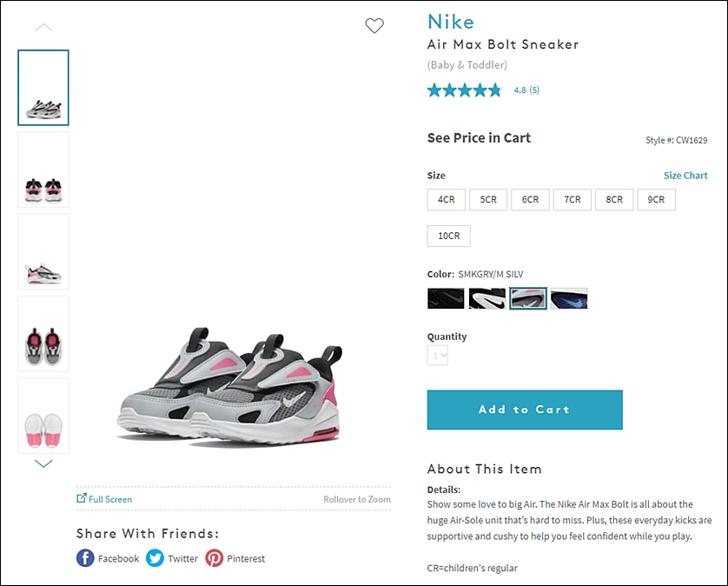The image size is (728, 586).
Task: View the sole-bottom shoe thumbnail
Action: pyautogui.click(x=43, y=416)
